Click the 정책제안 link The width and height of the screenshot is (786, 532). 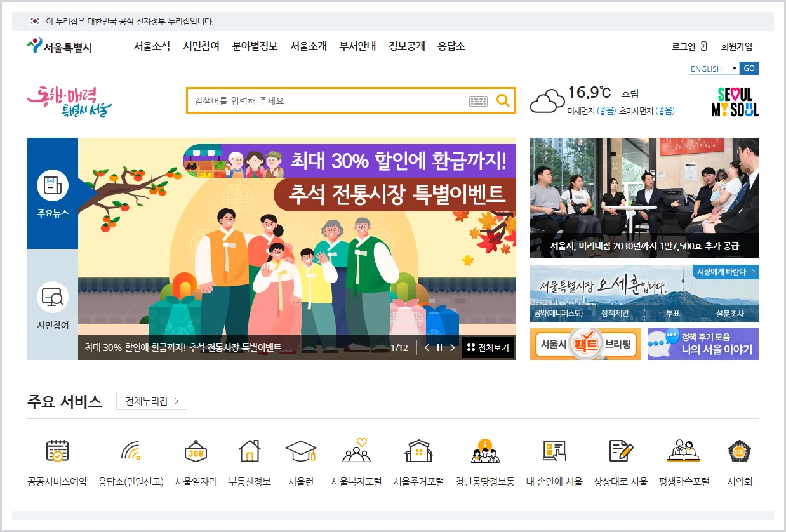(x=615, y=314)
